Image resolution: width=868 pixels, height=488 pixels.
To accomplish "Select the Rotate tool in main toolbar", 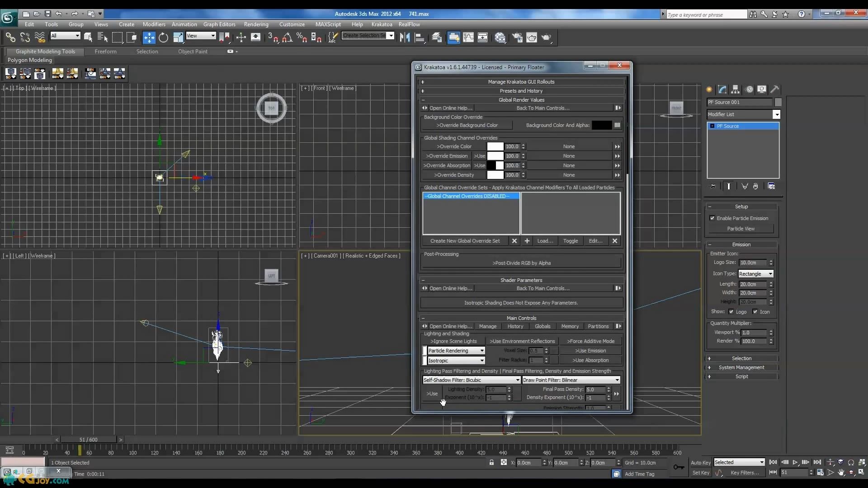I will [x=164, y=38].
